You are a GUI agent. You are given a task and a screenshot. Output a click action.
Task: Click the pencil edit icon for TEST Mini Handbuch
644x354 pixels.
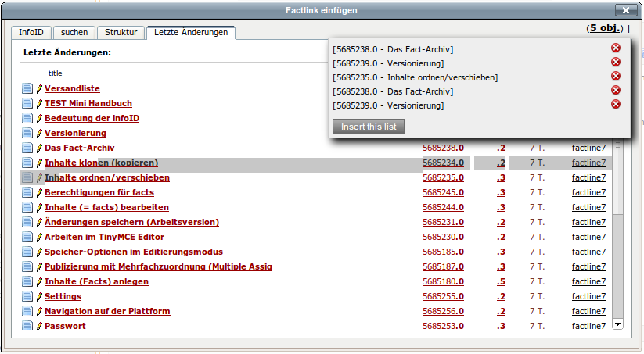(39, 103)
